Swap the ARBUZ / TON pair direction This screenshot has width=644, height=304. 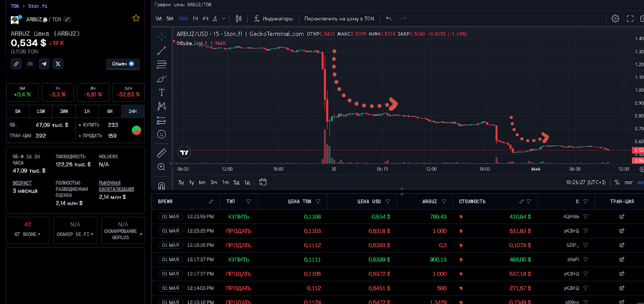pyautogui.click(x=67, y=19)
